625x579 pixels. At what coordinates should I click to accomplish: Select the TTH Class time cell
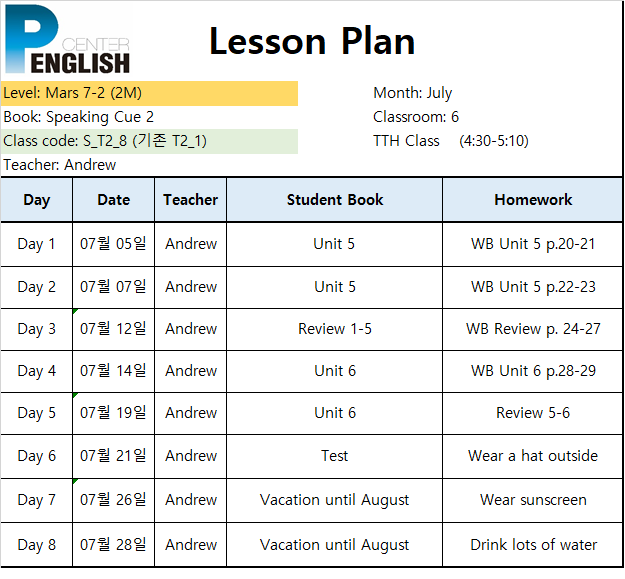[450, 141]
